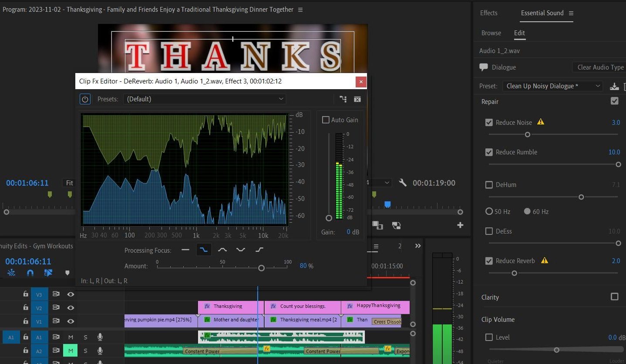
Task: Enable the Auto Gain checkbox
Action: click(x=326, y=120)
